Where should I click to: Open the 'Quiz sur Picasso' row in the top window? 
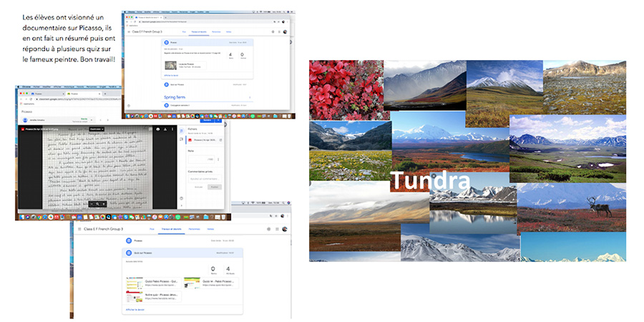tap(208, 84)
